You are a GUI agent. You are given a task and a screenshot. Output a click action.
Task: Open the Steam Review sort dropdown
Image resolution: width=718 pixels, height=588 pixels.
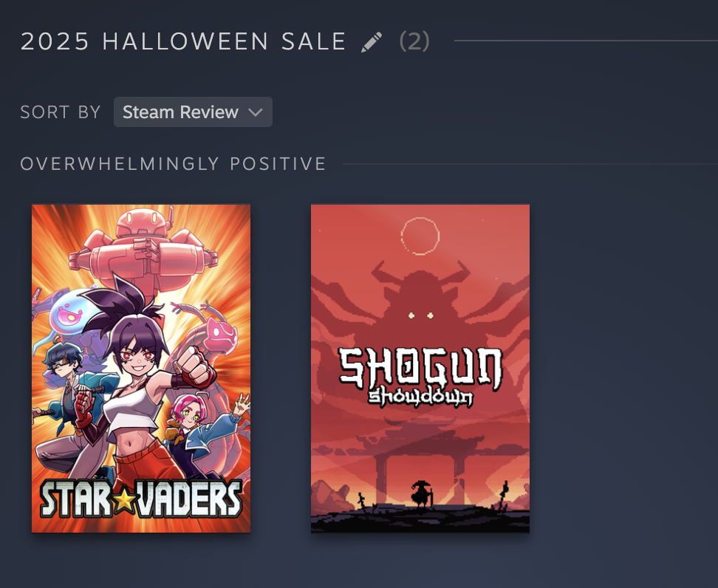pyautogui.click(x=193, y=112)
